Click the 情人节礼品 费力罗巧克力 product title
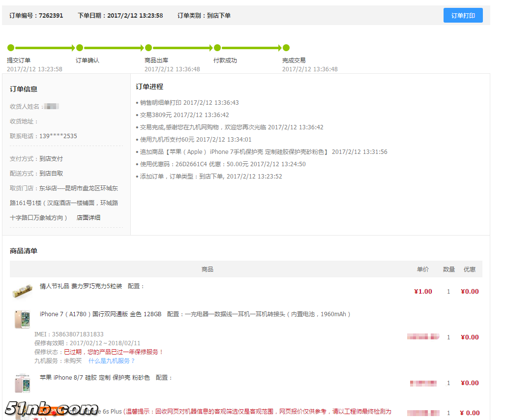Screen dimensions: 506x420 (x=81, y=286)
